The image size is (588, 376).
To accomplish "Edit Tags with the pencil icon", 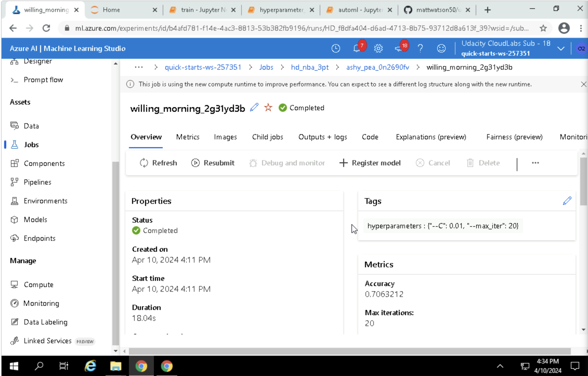I will pos(567,201).
